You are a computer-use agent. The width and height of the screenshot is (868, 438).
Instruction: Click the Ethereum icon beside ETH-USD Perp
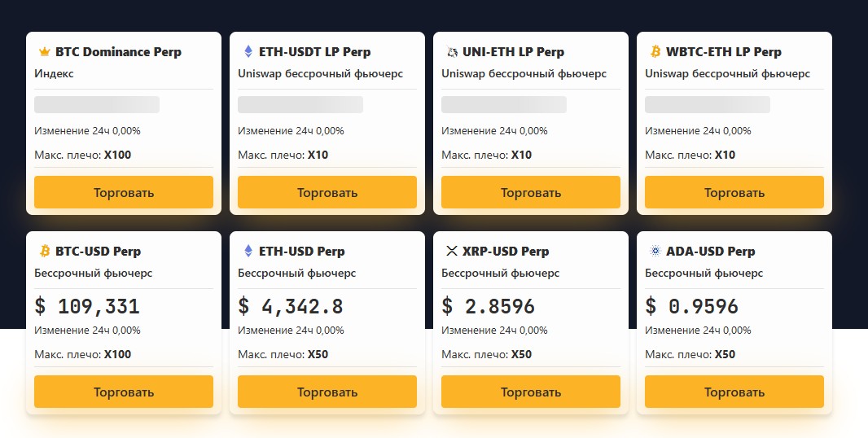(248, 252)
